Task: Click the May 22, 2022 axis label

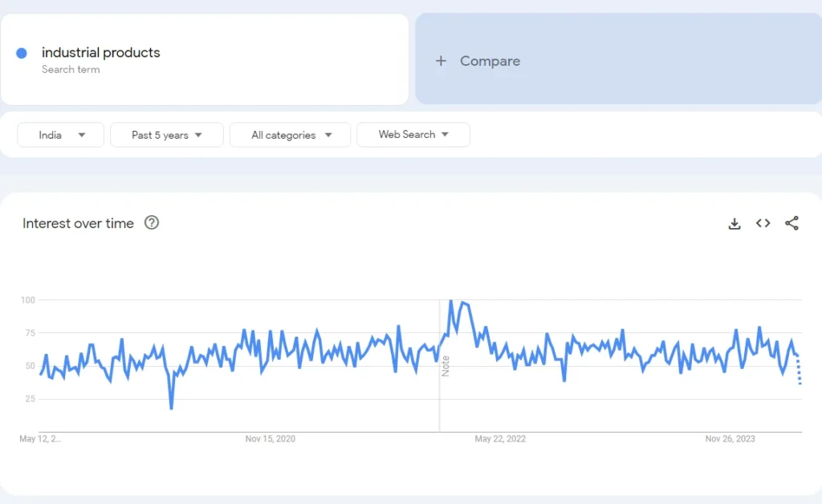Action: [x=500, y=439]
